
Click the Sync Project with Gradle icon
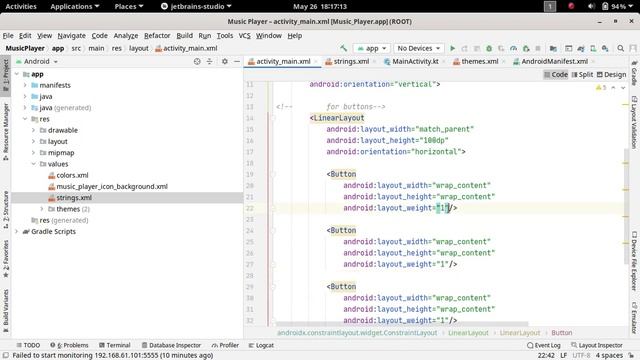click(581, 48)
